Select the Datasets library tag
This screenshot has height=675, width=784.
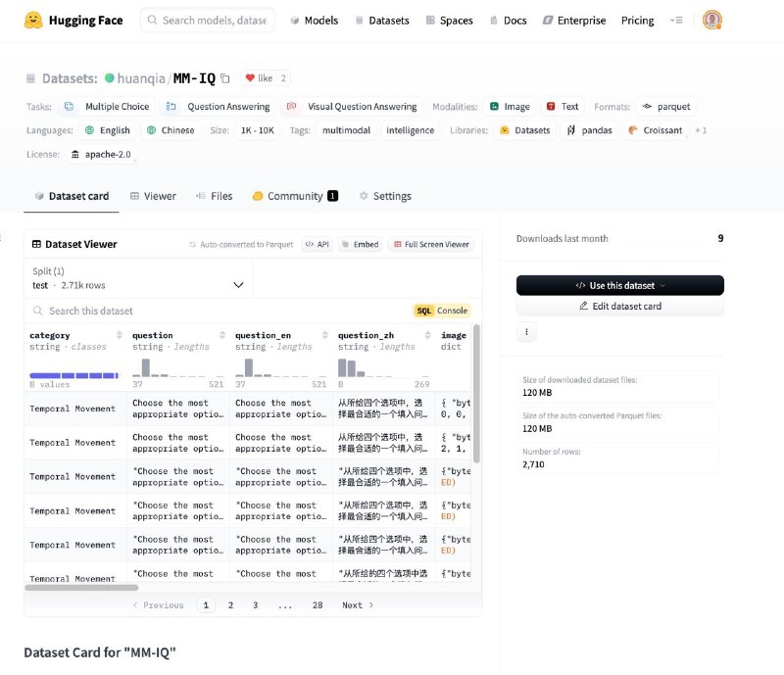(x=525, y=130)
